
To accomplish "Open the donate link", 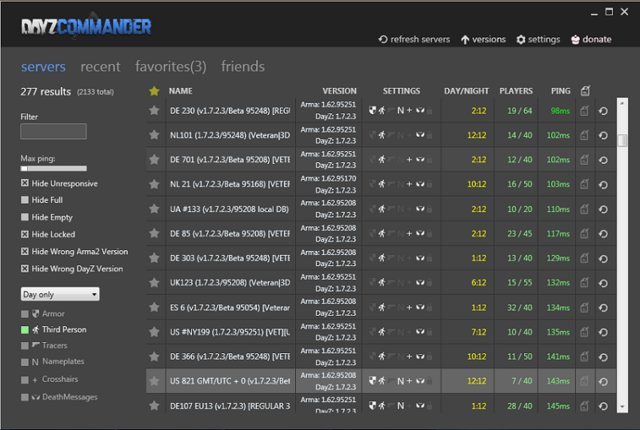I will (x=590, y=40).
